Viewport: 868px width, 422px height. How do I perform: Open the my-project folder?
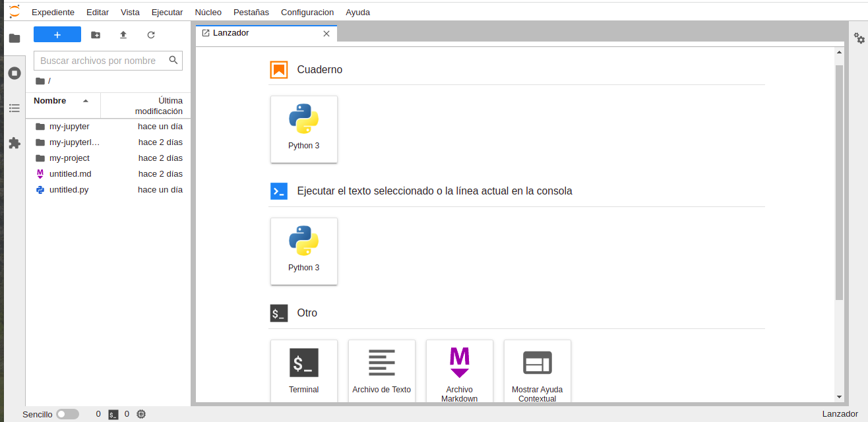pyautogui.click(x=69, y=158)
